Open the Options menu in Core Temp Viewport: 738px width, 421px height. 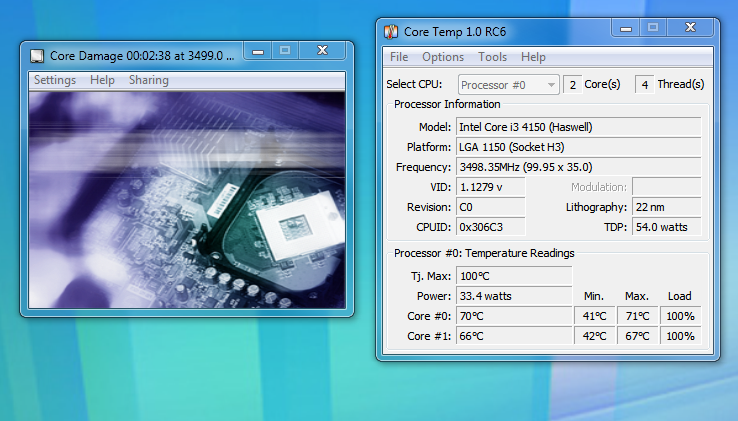(x=443, y=57)
